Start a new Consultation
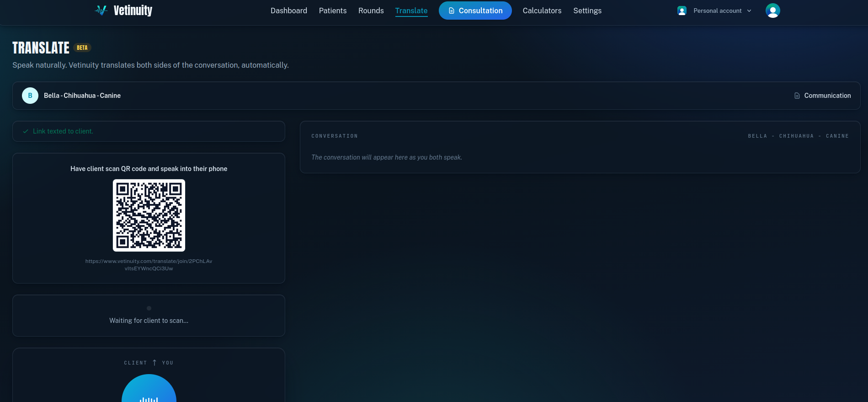Viewport: 868px width, 402px height. tap(475, 11)
